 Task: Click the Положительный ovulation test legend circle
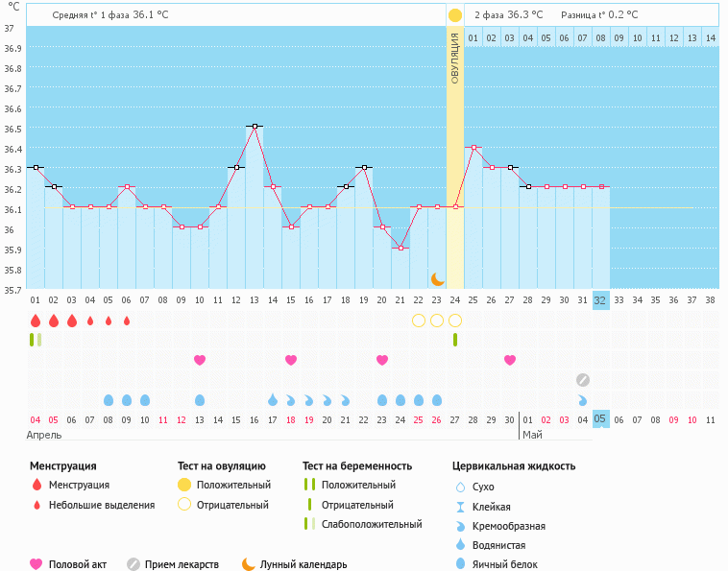pyautogui.click(x=185, y=485)
